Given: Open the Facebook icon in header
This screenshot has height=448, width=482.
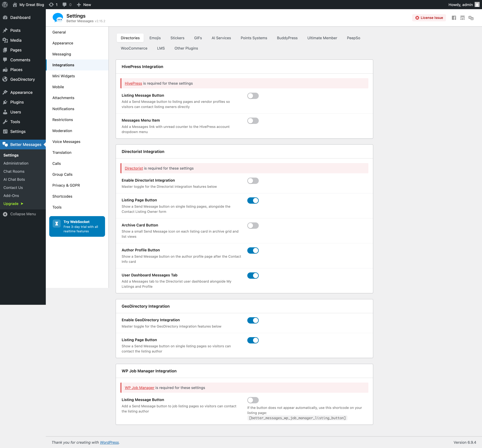Looking at the screenshot, I should (454, 18).
